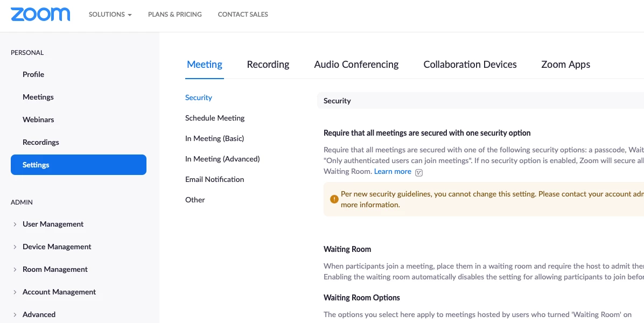This screenshot has width=644, height=323.
Task: Open Plans & Pricing in top navigation
Action: coord(175,15)
